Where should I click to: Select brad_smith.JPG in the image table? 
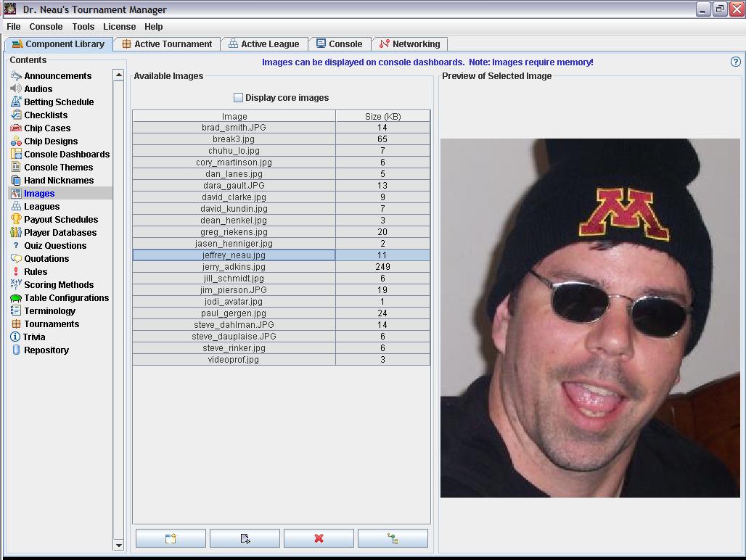tap(281, 128)
